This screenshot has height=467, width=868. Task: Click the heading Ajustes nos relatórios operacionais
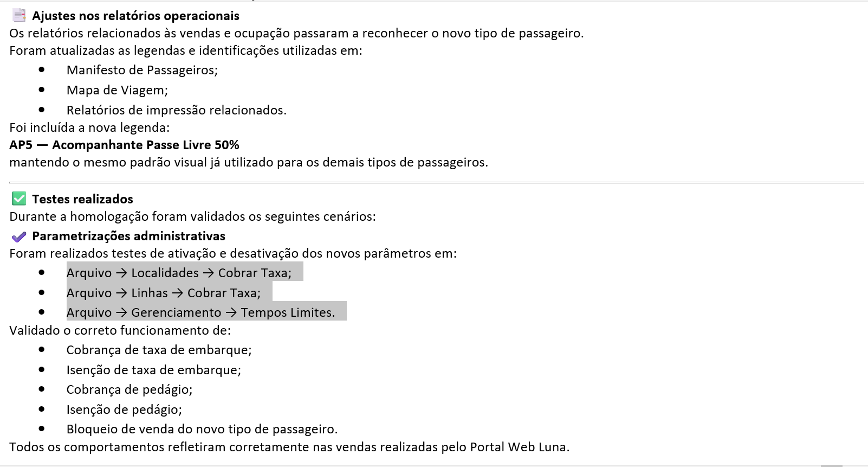point(135,16)
